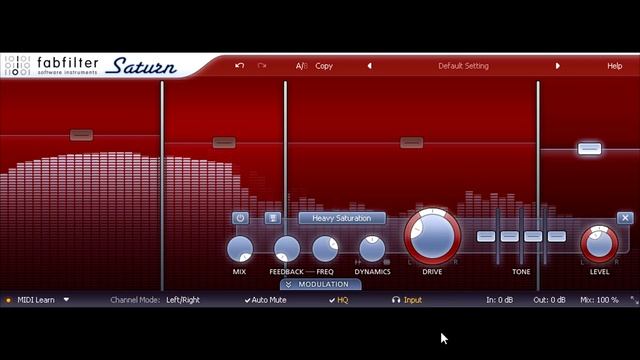Open the Help menu
The width and height of the screenshot is (640, 360).
[x=614, y=66]
